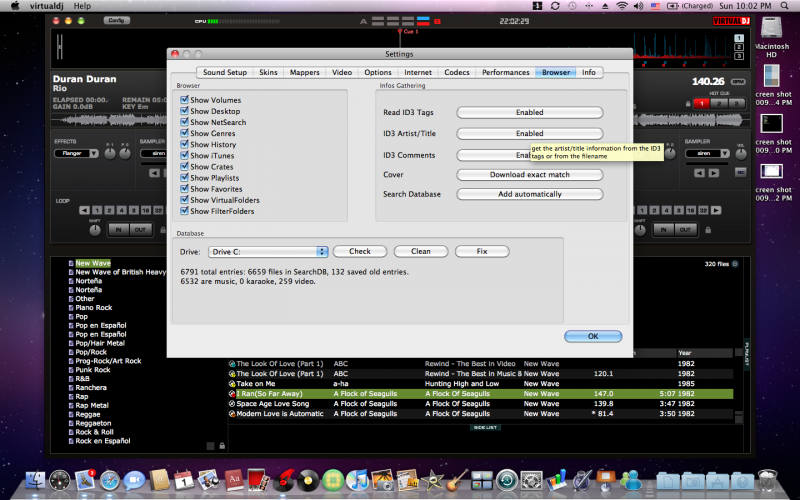Viewport: 800px width, 500px height.
Task: Launch GarageBand guitar icon in dock
Action: click(457, 481)
